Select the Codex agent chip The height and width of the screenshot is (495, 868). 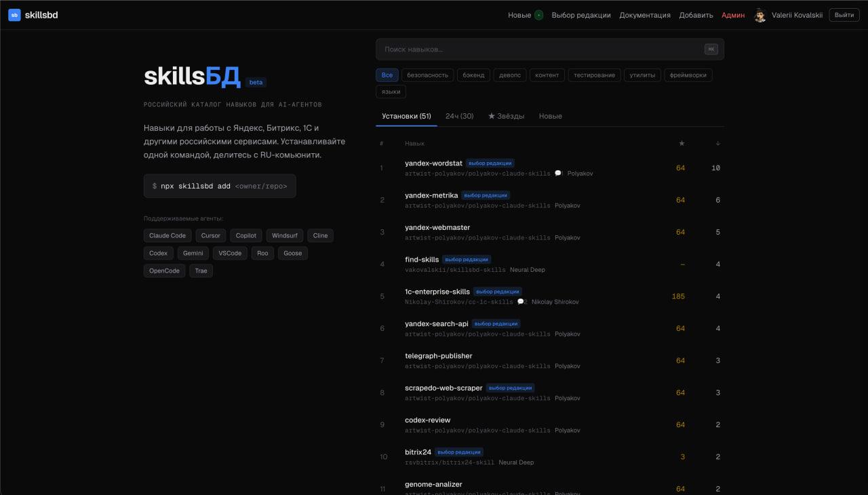159,253
